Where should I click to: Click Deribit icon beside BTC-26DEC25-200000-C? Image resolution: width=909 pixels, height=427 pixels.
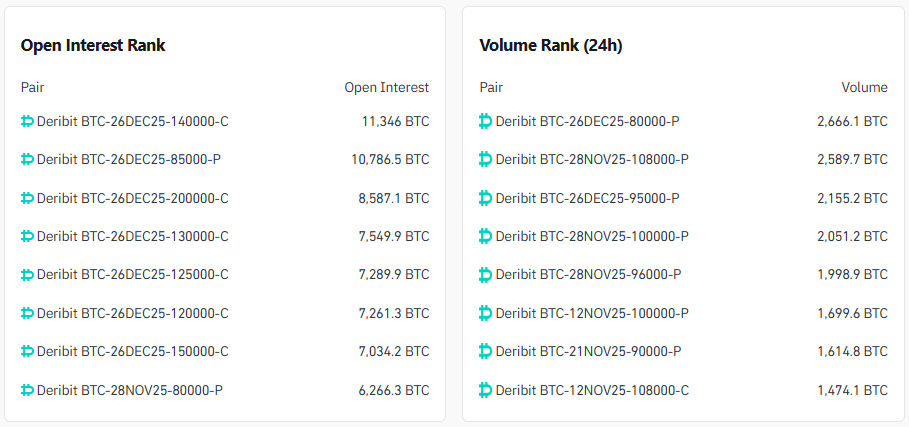coord(27,198)
